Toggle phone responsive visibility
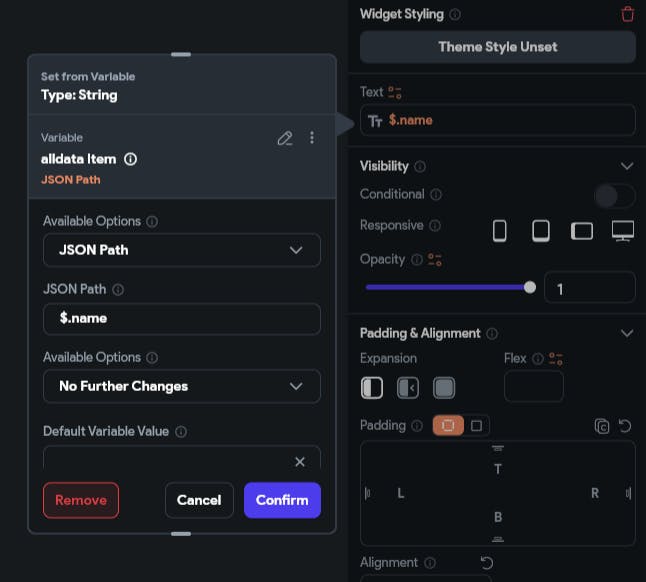The image size is (646, 582). (500, 231)
